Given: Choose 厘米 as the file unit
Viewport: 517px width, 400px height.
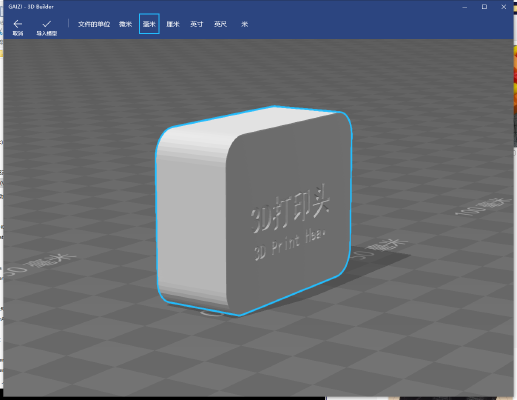Looking at the screenshot, I should tap(173, 24).
